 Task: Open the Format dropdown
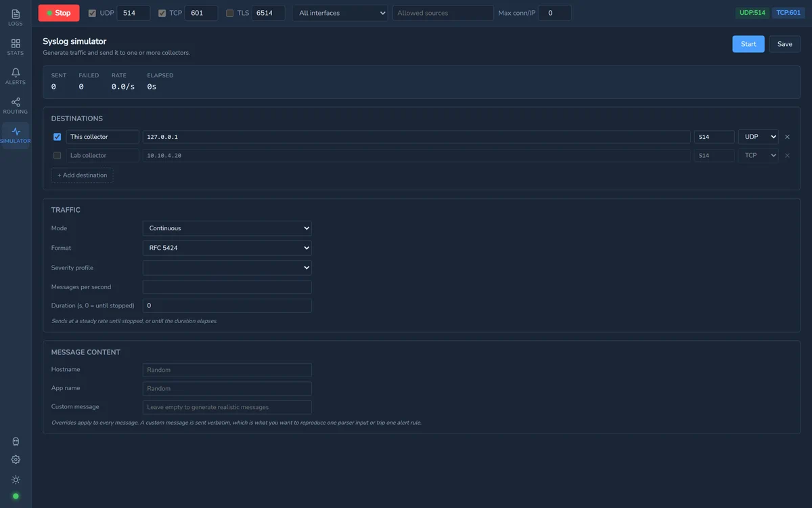227,248
